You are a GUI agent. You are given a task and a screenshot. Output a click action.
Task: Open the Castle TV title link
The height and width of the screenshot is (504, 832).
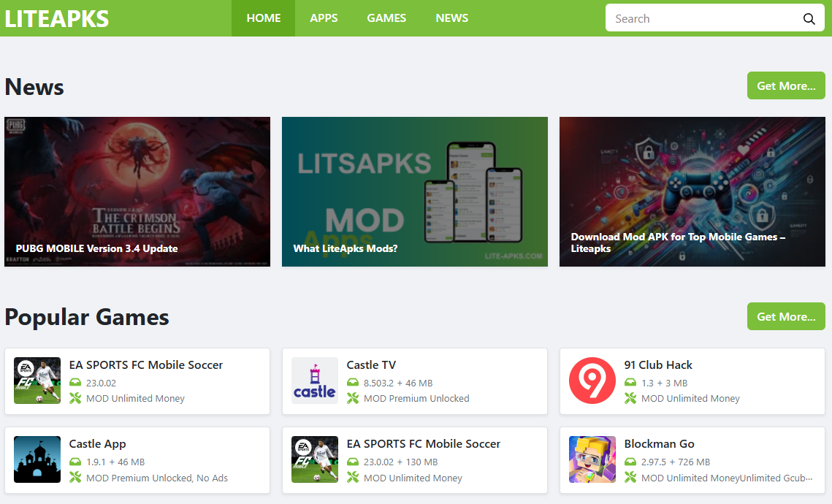[x=371, y=365]
